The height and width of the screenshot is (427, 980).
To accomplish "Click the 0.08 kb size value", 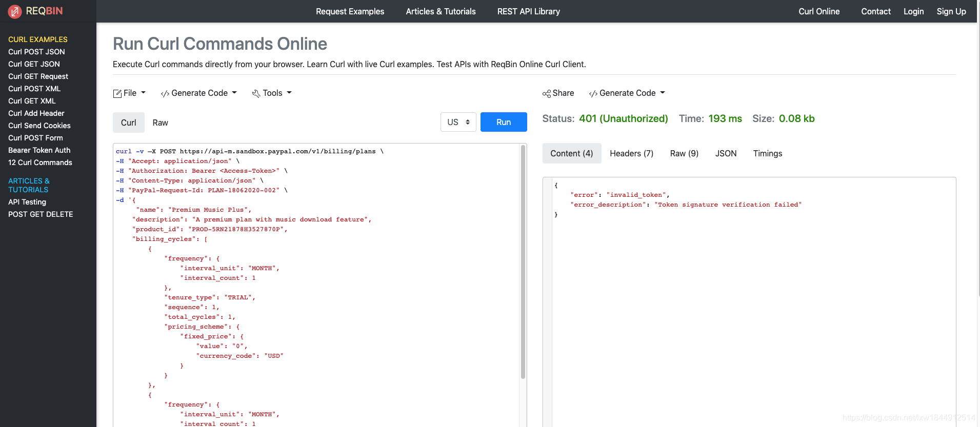I will [x=797, y=118].
